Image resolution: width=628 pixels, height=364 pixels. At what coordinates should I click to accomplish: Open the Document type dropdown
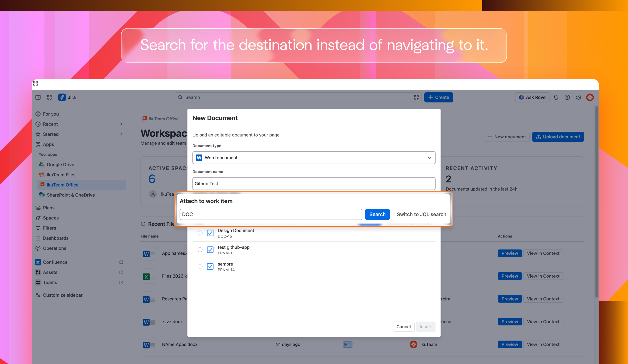(314, 158)
